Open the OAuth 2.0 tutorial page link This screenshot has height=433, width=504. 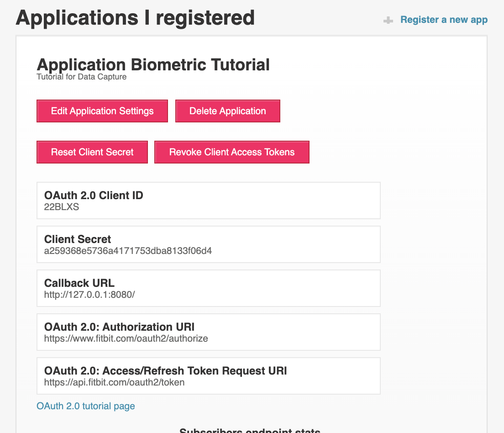click(86, 406)
